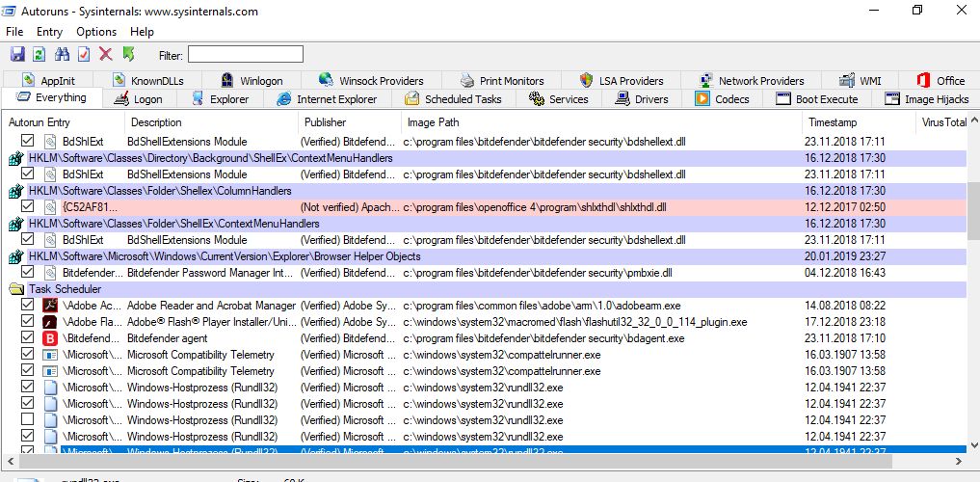980x482 pixels.
Task: Click the registry icon beside Browser Helper Objects key
Action: (15, 256)
